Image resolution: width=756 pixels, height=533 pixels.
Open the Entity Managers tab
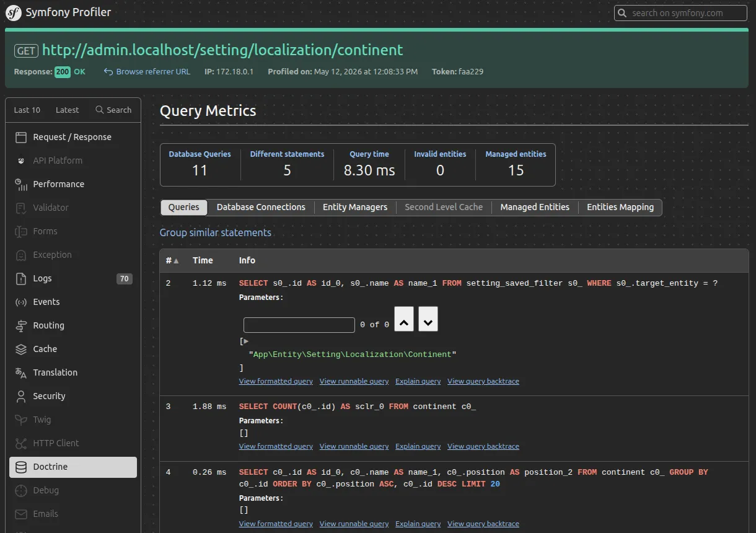[x=355, y=207]
